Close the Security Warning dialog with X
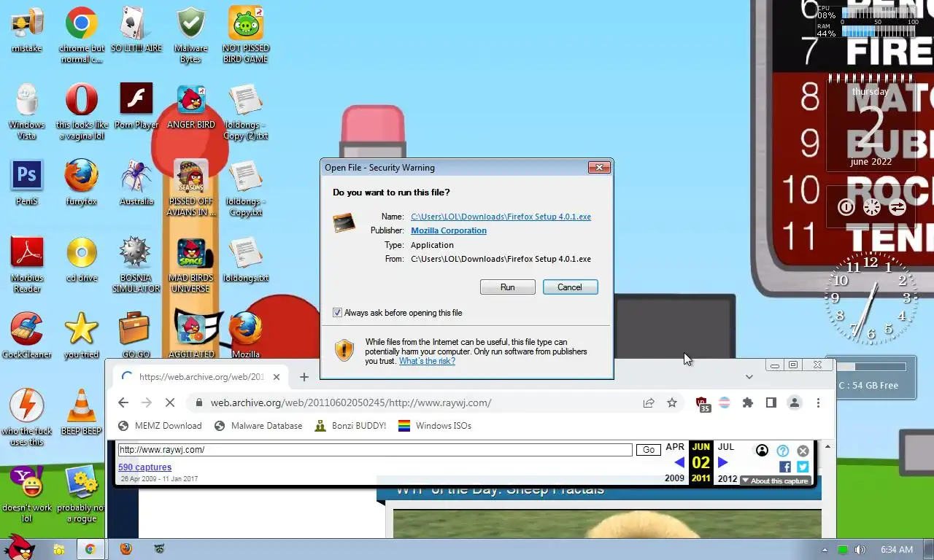The image size is (934, 560). pos(599,168)
